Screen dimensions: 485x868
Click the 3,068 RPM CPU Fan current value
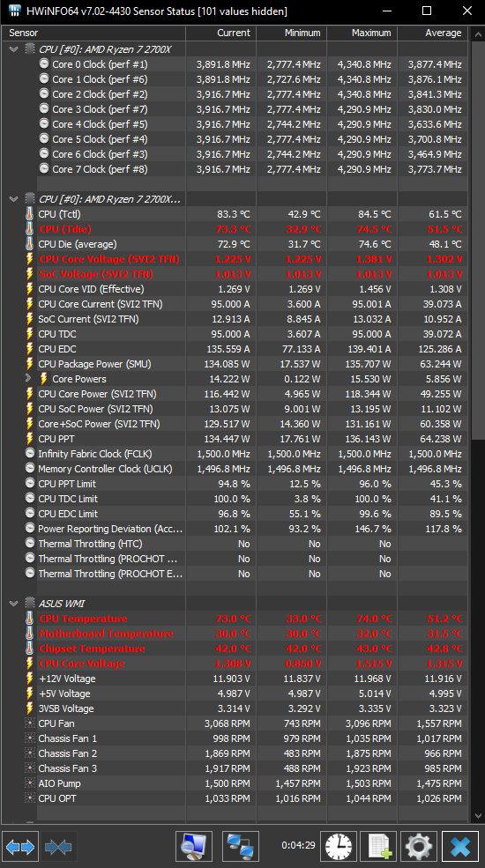point(228,723)
